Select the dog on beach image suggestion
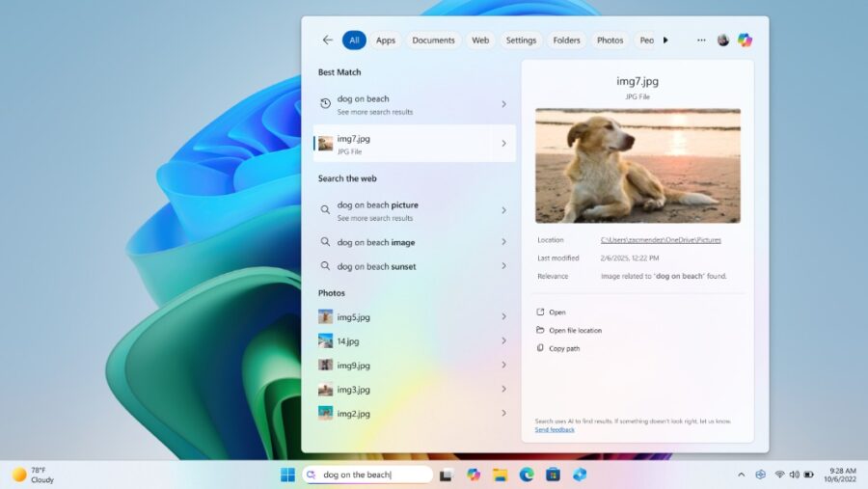 click(414, 242)
